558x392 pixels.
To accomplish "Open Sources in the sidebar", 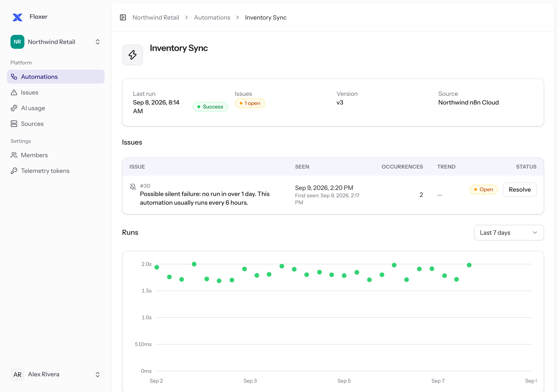I will click(56, 124).
